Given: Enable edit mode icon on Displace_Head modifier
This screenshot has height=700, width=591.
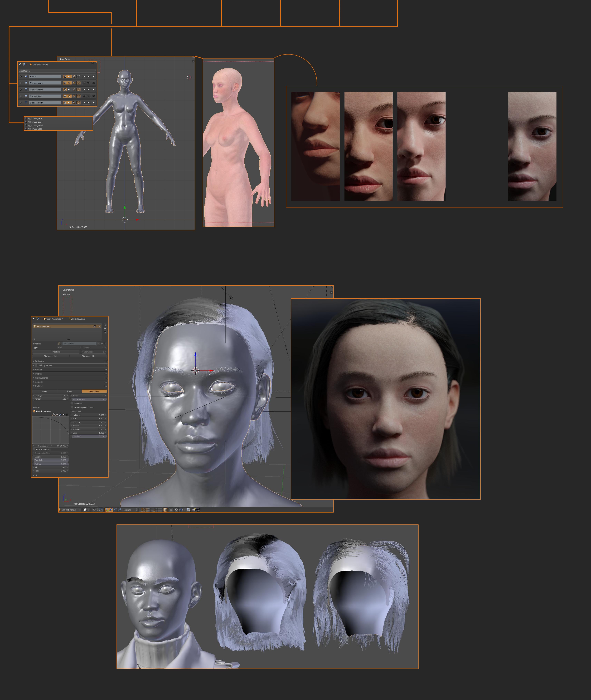Looking at the screenshot, I should point(74,89).
